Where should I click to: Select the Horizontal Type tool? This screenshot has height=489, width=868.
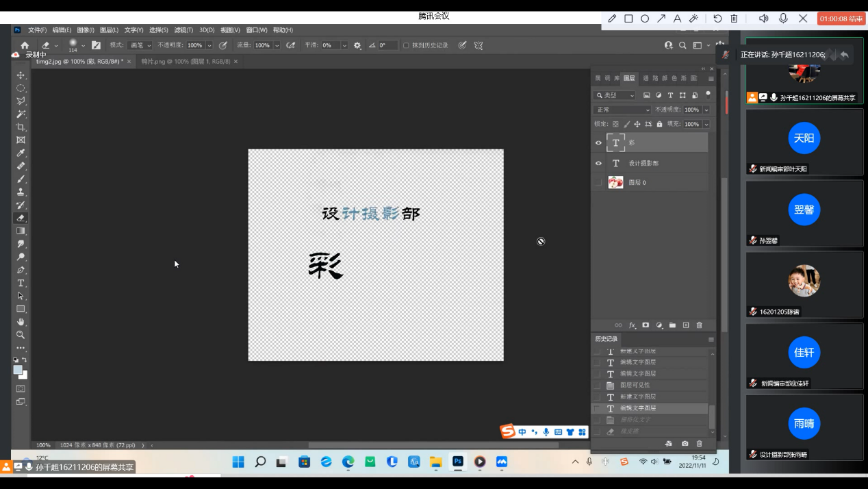(x=21, y=283)
